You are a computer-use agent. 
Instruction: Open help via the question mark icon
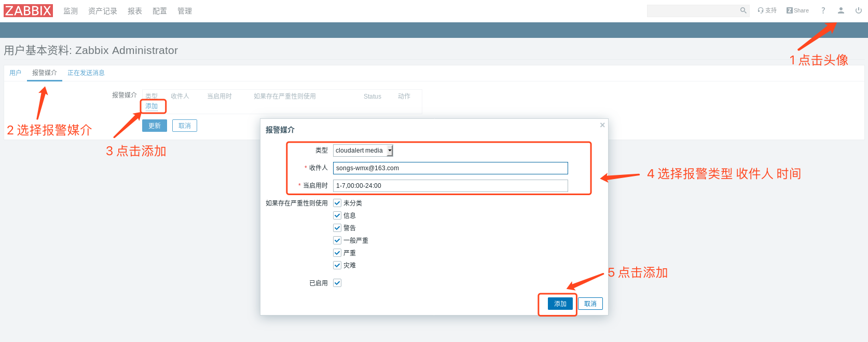pyautogui.click(x=823, y=10)
